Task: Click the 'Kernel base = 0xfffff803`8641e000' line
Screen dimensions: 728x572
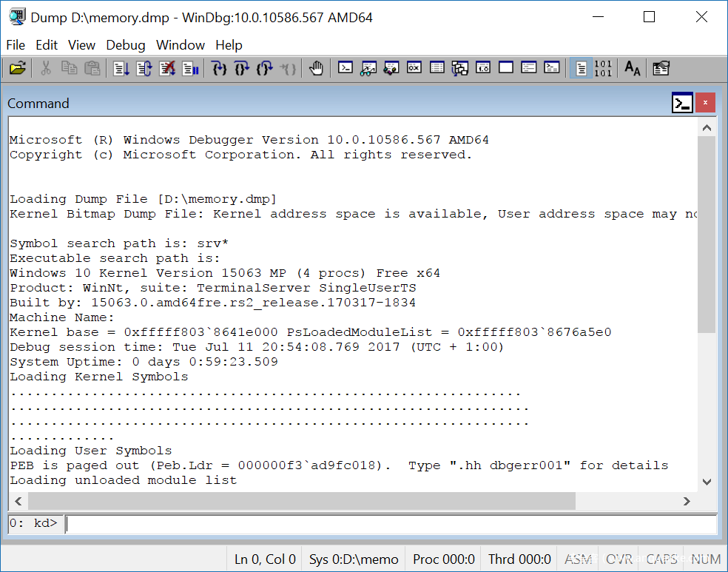Action: click(x=311, y=332)
